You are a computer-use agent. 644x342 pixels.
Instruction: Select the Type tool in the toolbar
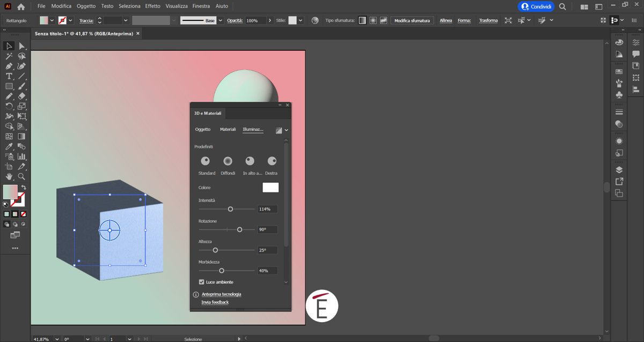9,76
